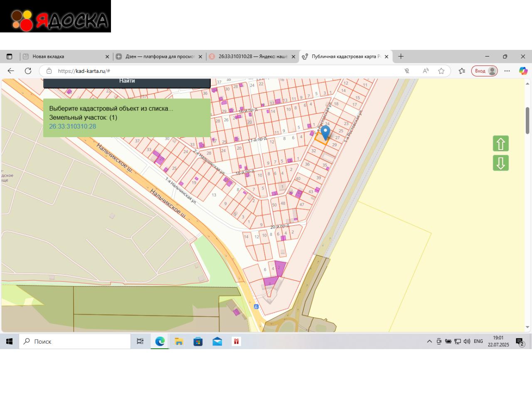View site information lock icon
Viewport: 532px width, 399px height.
[49, 71]
